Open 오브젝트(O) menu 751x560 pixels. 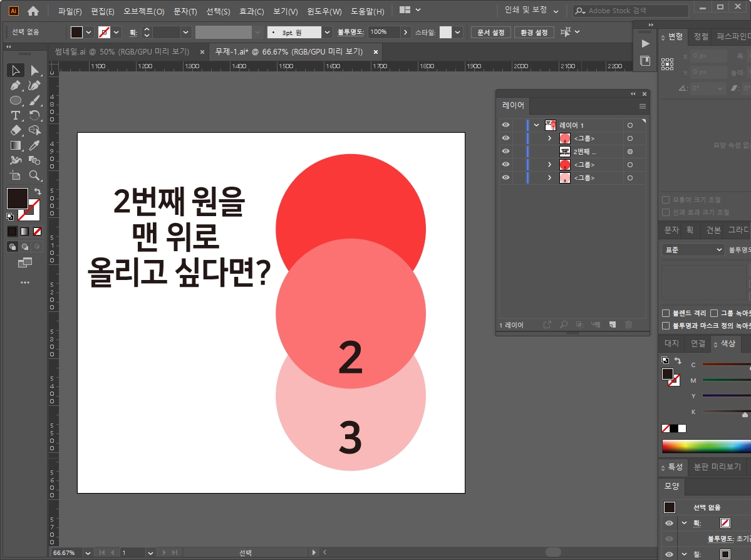144,11
